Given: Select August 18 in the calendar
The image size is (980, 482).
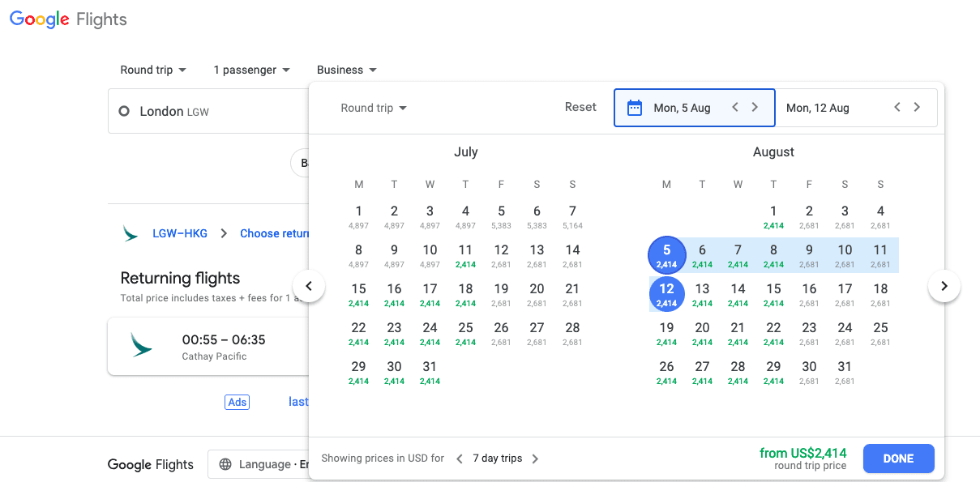Looking at the screenshot, I should (880, 294).
